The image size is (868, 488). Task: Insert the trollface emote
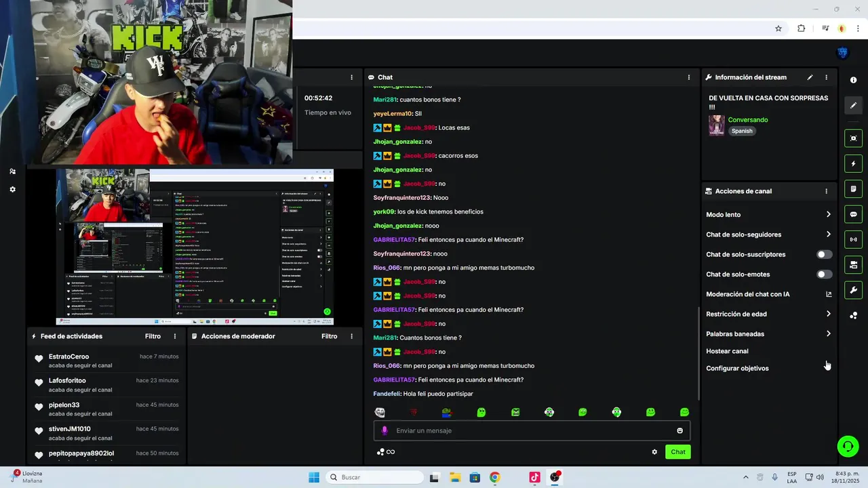(x=380, y=412)
